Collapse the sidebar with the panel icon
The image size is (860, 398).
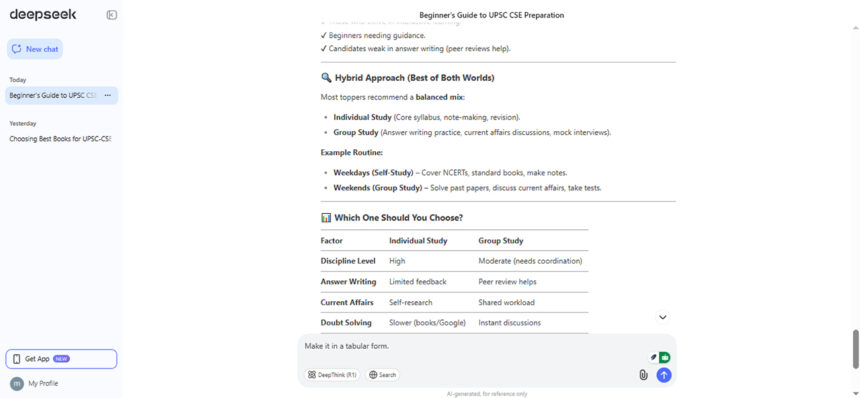click(x=111, y=15)
